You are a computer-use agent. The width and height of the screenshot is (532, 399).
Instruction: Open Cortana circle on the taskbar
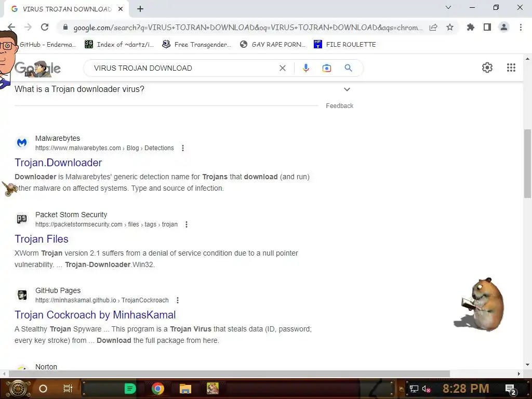click(43, 389)
